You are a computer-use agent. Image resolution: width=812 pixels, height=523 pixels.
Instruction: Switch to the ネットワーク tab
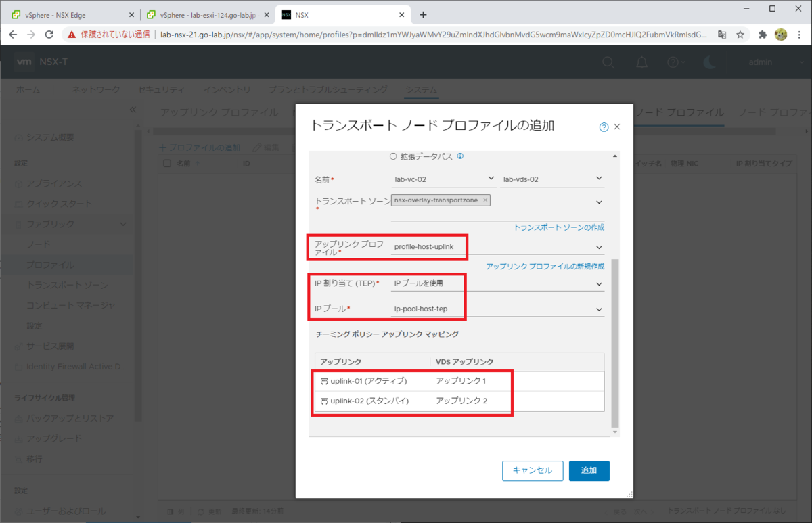coord(95,90)
